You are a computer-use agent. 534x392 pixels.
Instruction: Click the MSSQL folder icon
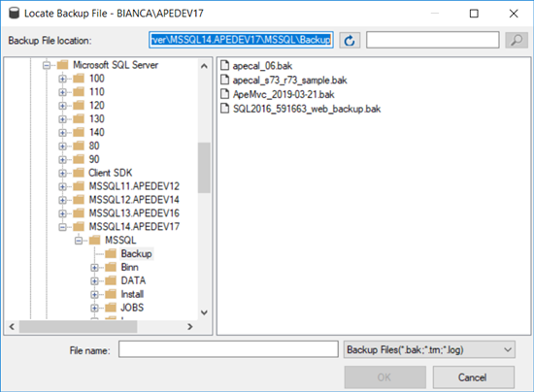tap(95, 241)
